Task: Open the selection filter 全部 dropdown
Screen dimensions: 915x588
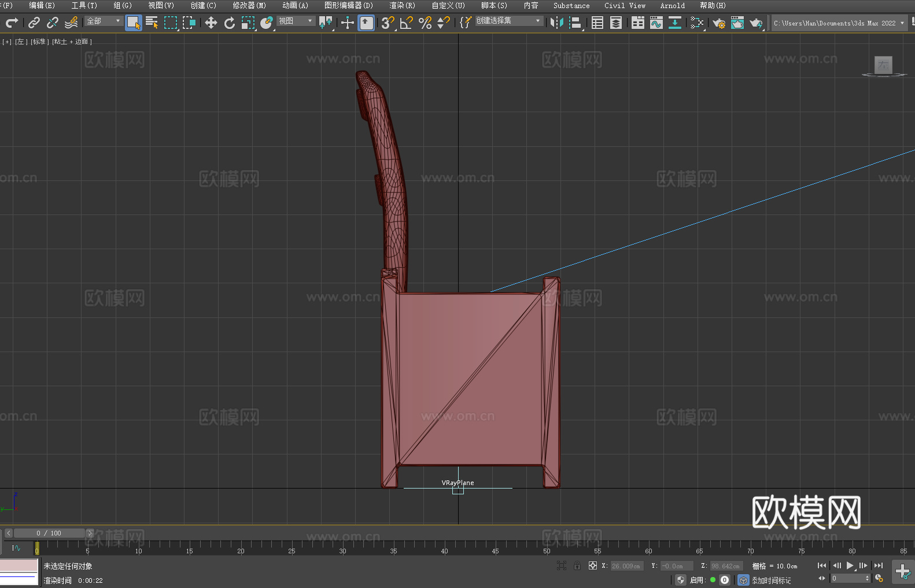Action: 104,21
